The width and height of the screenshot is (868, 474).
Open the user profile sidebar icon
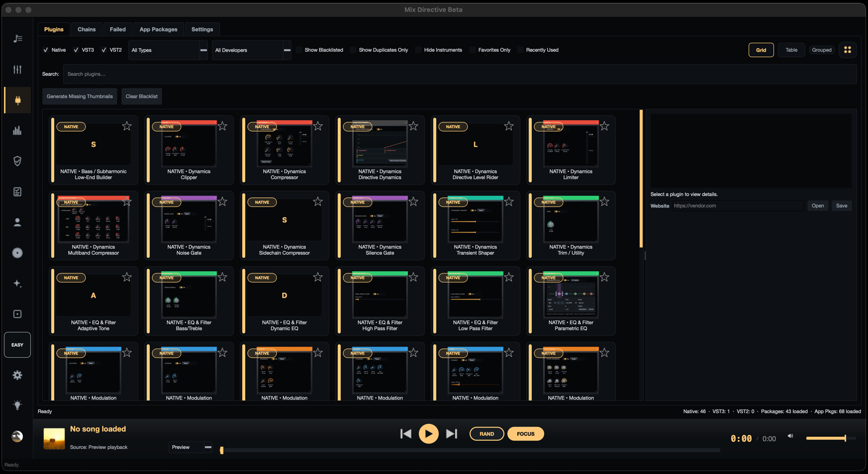(x=18, y=222)
